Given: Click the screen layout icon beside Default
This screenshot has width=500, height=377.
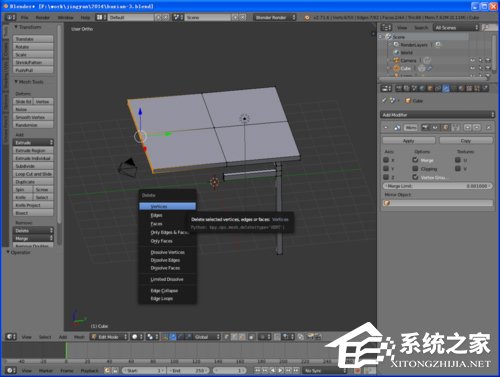Looking at the screenshot, I should [x=101, y=17].
